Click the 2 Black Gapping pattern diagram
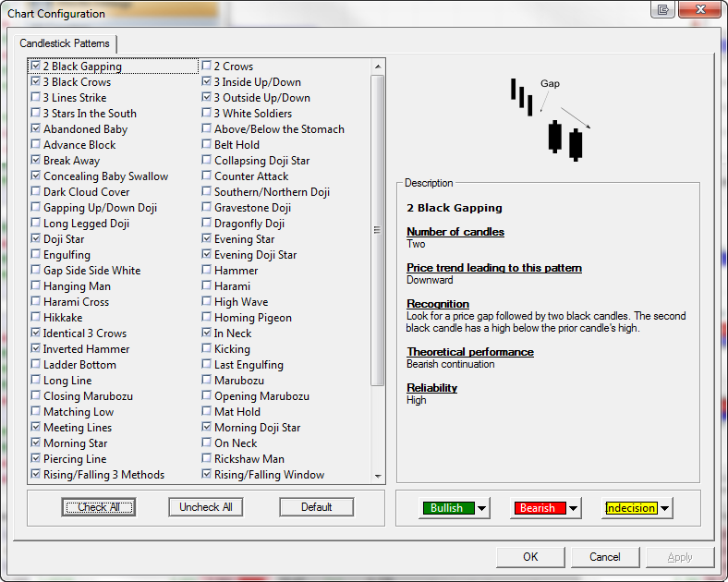 tap(551, 120)
